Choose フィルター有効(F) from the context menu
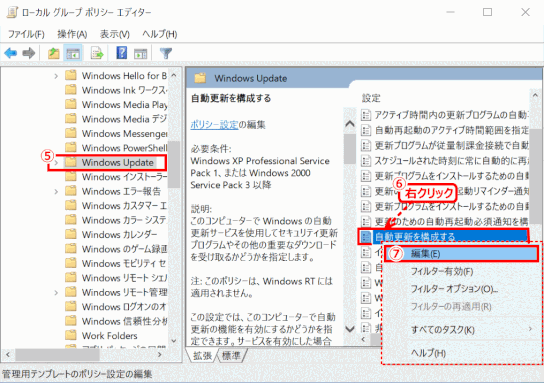The height and width of the screenshot is (383, 544). coord(442,271)
